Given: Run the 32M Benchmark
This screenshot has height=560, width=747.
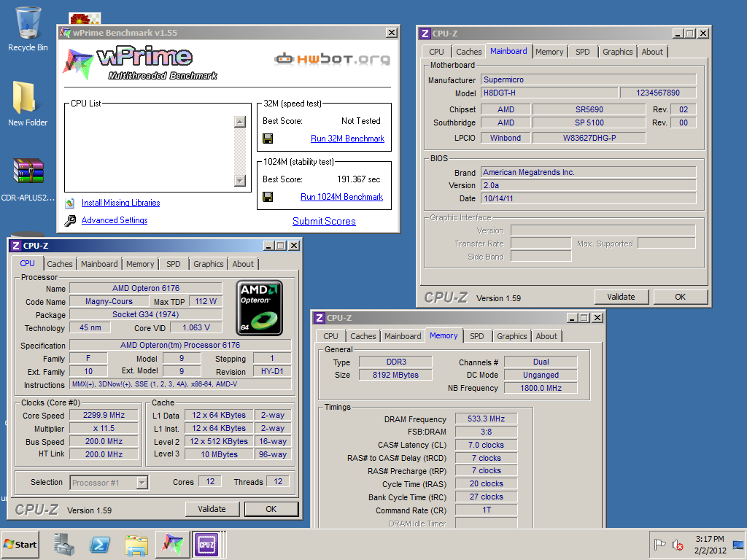Looking at the screenshot, I should 347,139.
